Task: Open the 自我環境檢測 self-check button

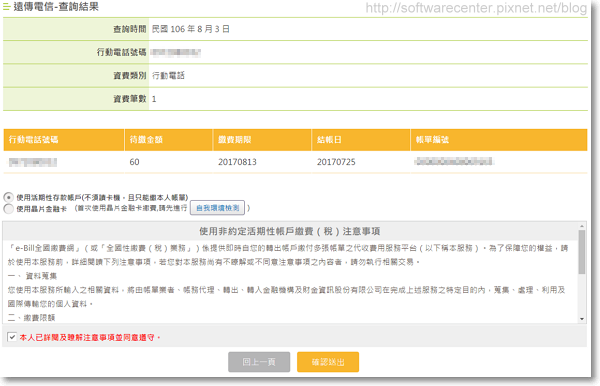Action: pyautogui.click(x=217, y=208)
